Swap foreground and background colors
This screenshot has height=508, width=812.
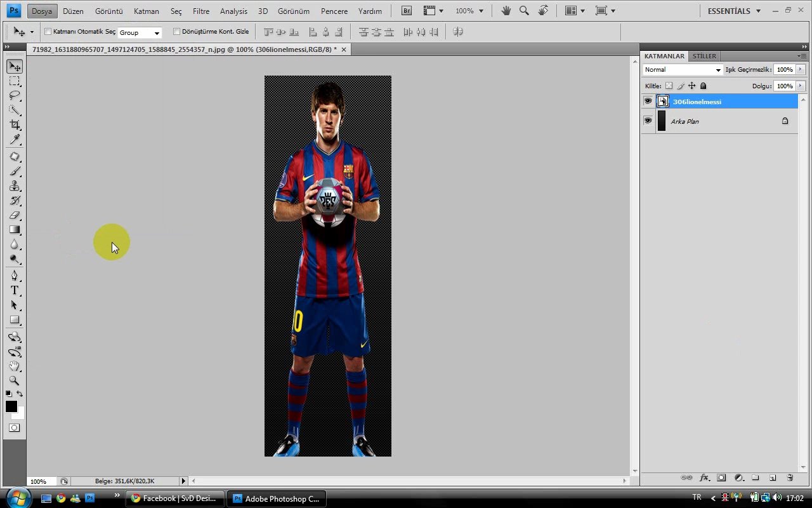coord(20,394)
